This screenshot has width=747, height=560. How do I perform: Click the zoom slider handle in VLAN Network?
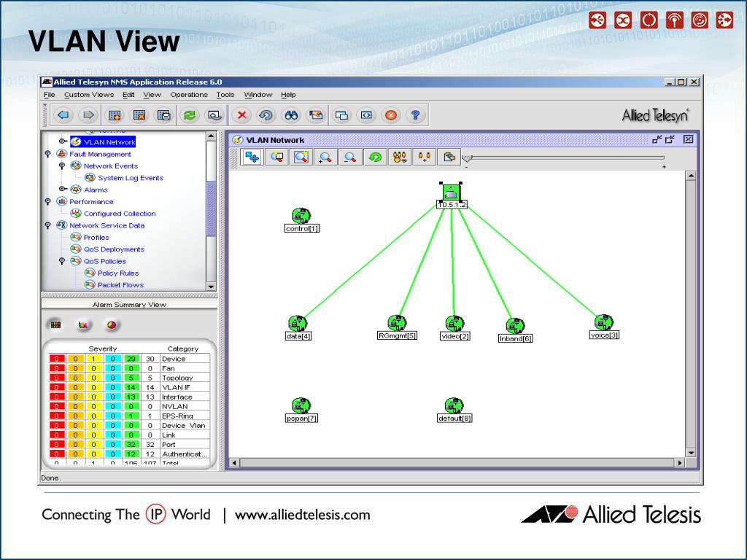(x=468, y=158)
